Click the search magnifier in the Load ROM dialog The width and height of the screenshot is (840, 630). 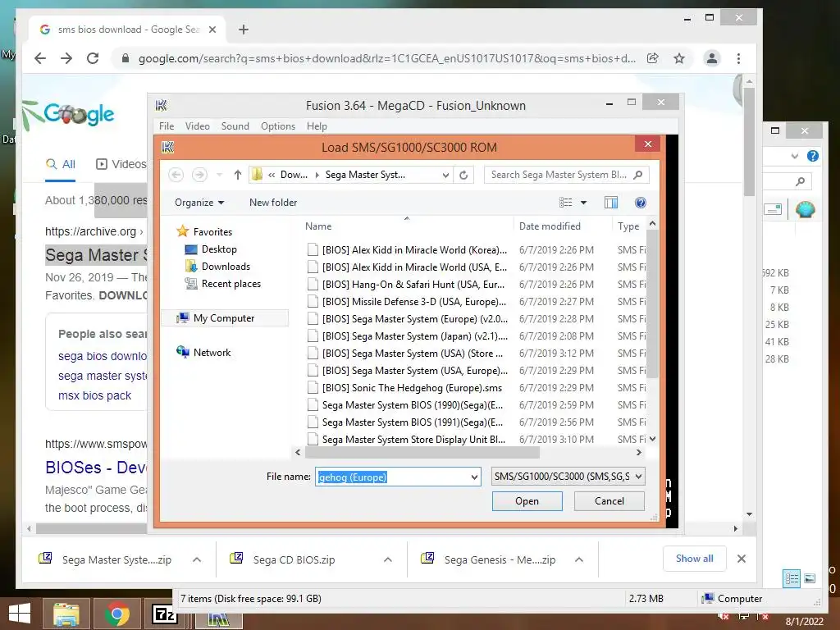tap(637, 175)
